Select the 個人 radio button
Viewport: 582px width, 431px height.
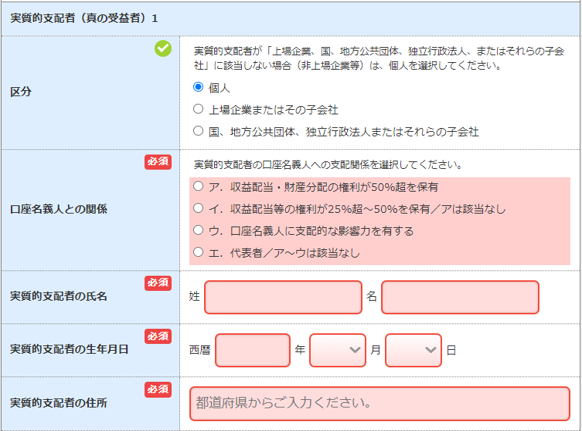point(198,87)
